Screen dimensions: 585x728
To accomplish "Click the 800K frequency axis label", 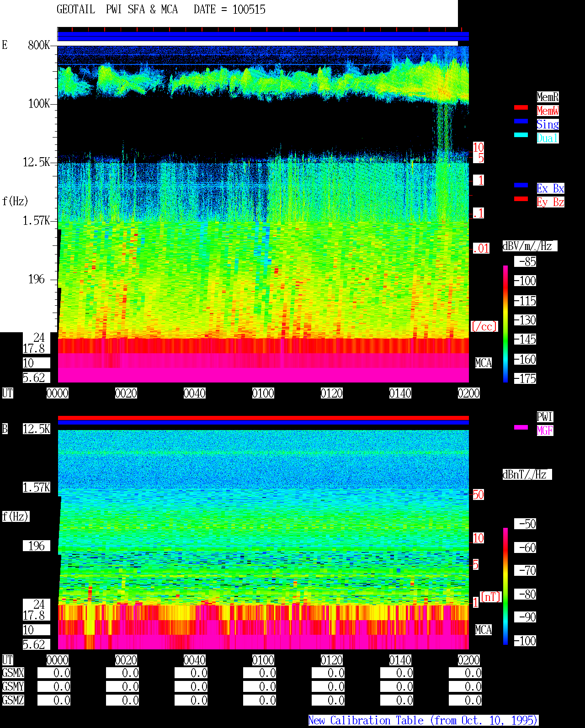I will point(39,45).
